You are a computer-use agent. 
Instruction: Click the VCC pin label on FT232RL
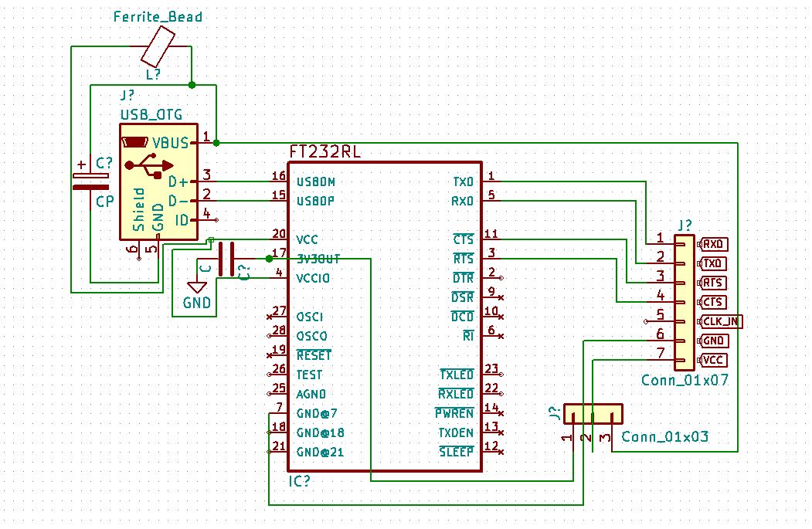pos(307,240)
